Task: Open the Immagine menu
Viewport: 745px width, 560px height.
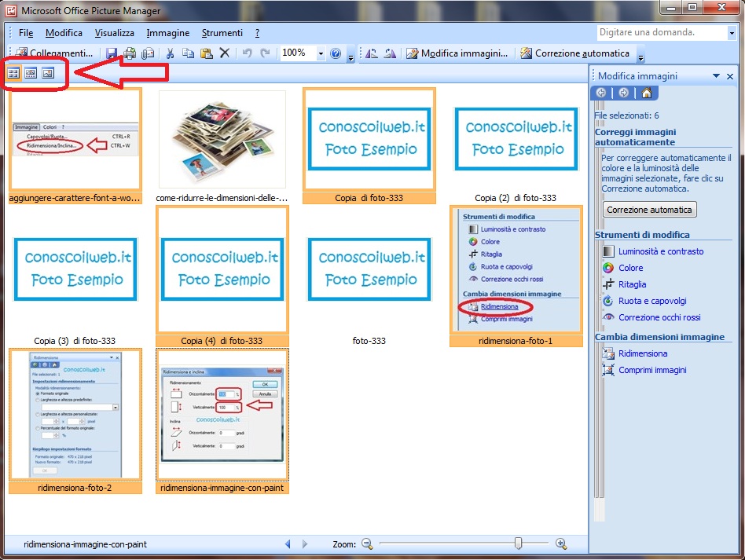Action: [167, 33]
